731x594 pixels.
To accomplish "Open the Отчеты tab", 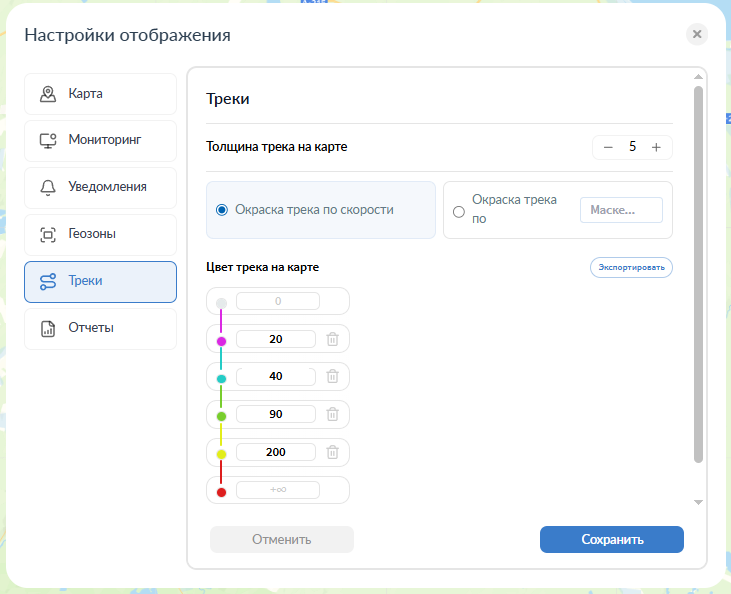I will point(100,328).
